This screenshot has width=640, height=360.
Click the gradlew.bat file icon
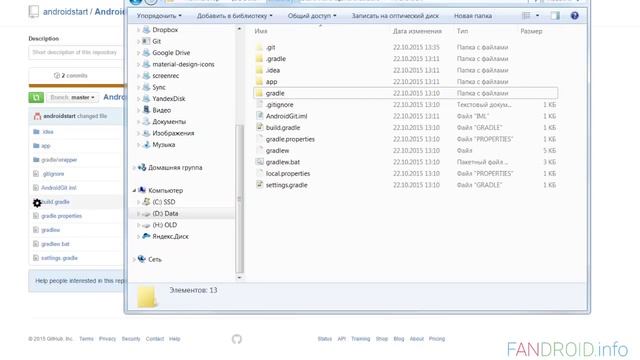click(x=259, y=162)
